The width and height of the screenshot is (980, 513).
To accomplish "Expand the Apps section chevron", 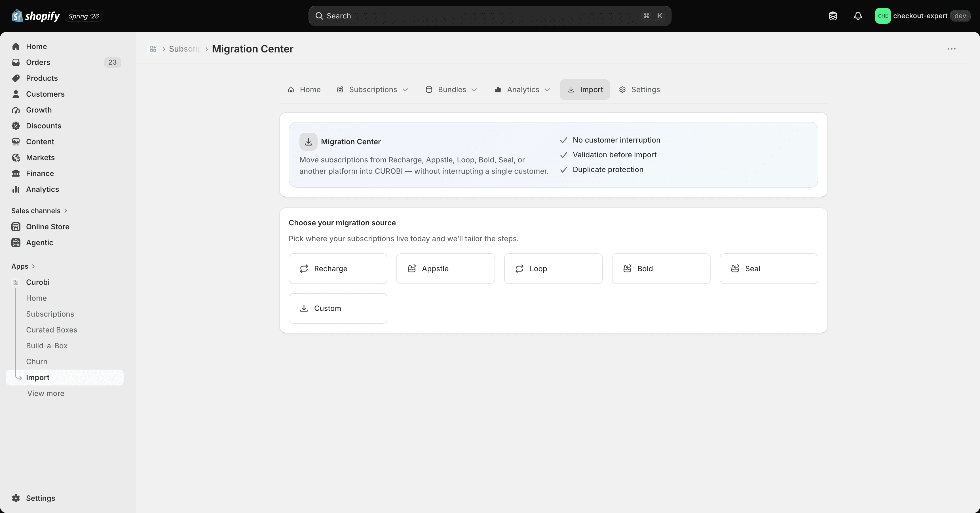I will [33, 266].
